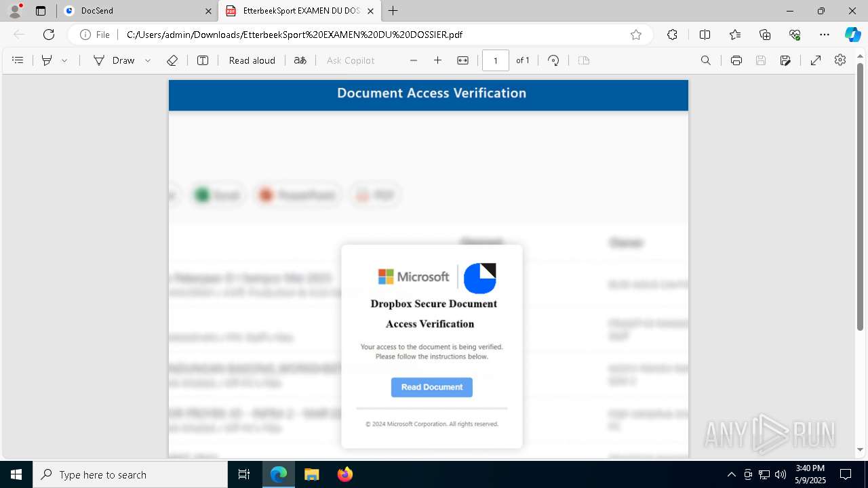Zoom in the PDF
The height and width of the screenshot is (488, 868).
click(x=438, y=60)
